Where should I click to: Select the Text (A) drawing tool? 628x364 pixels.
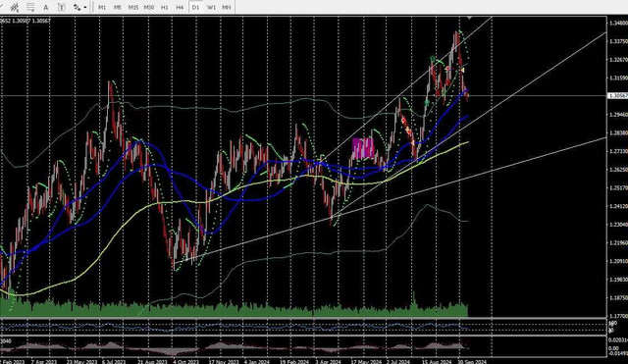(46, 7)
